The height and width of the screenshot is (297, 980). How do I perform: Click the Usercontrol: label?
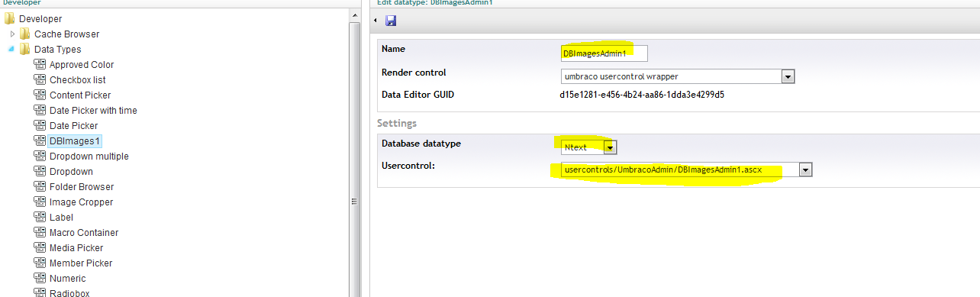[408, 165]
